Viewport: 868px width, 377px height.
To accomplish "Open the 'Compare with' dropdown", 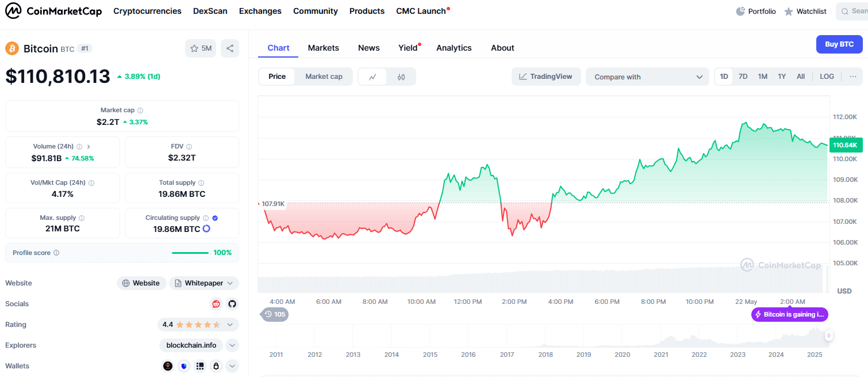I will pos(648,77).
